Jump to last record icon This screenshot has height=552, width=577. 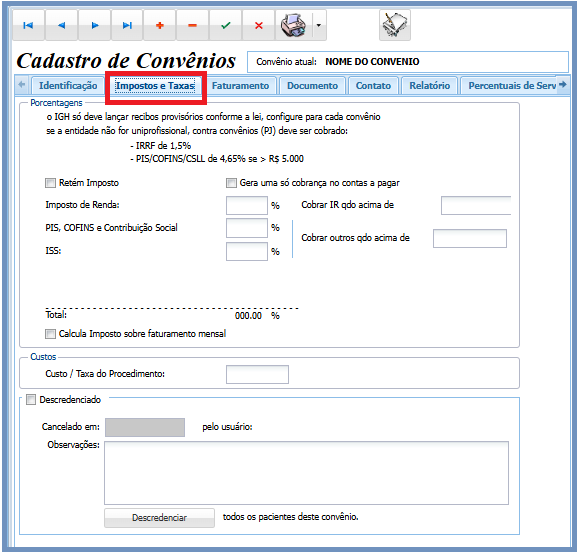[x=127, y=25]
